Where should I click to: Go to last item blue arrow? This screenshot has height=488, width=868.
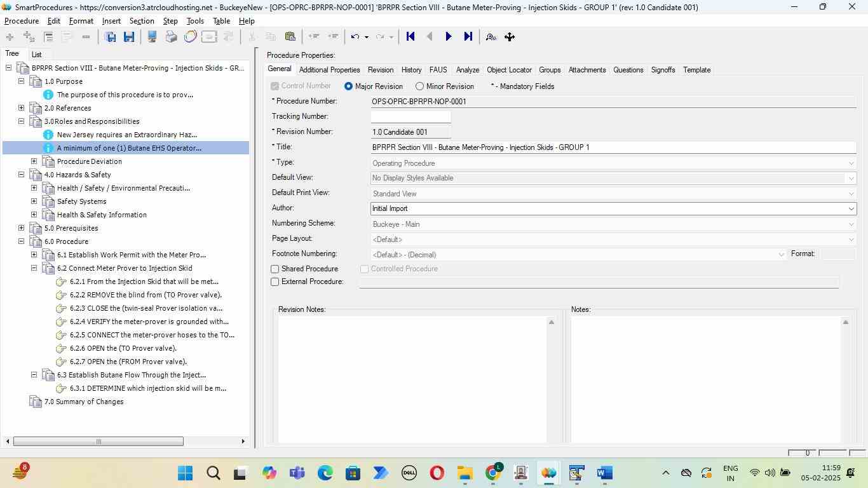(x=468, y=37)
